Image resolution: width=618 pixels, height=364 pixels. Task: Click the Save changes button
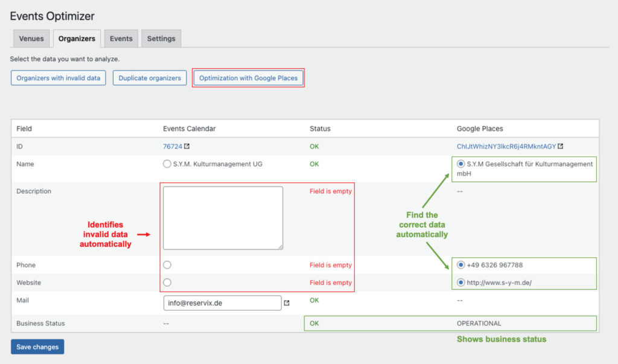click(37, 346)
